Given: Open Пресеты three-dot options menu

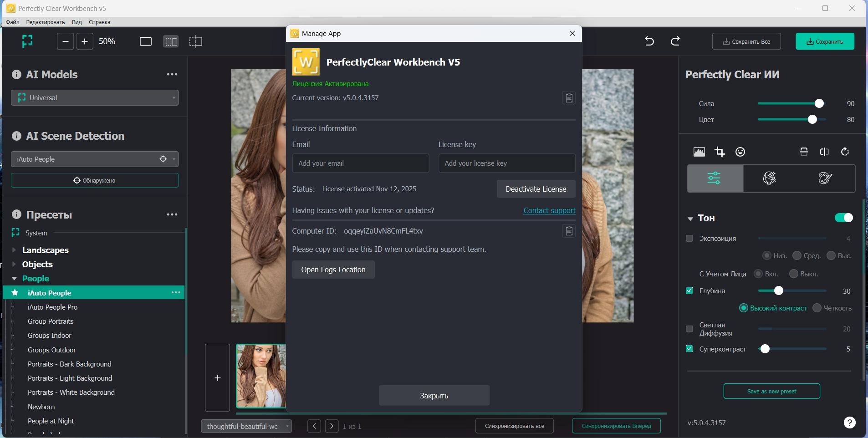Looking at the screenshot, I should pyautogui.click(x=172, y=214).
